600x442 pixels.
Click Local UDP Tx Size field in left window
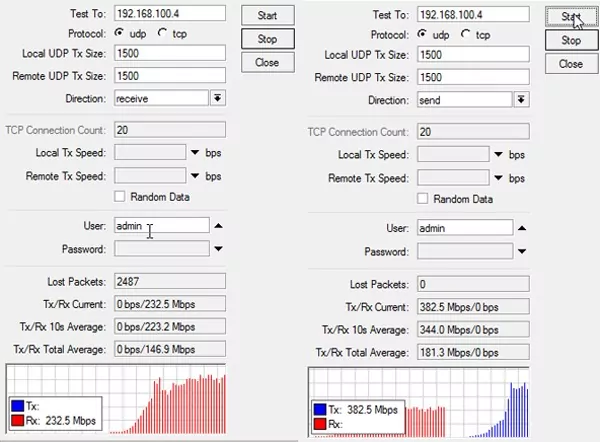click(170, 53)
